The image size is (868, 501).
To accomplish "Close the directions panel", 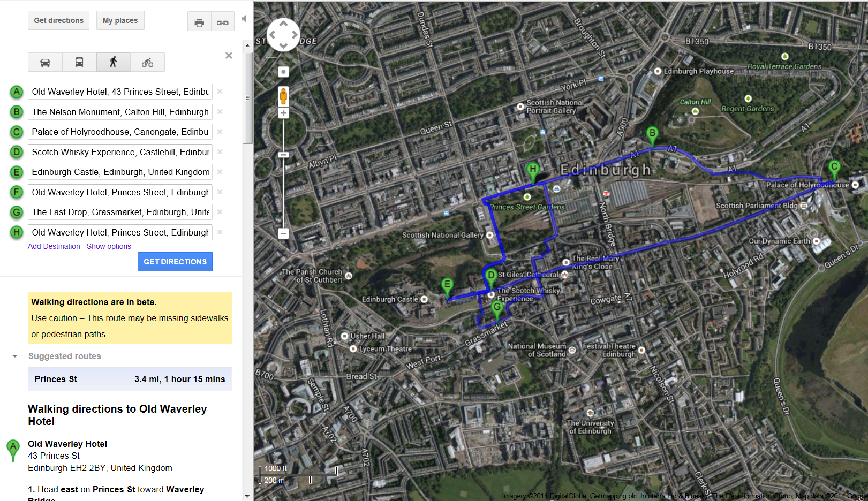I will click(229, 56).
